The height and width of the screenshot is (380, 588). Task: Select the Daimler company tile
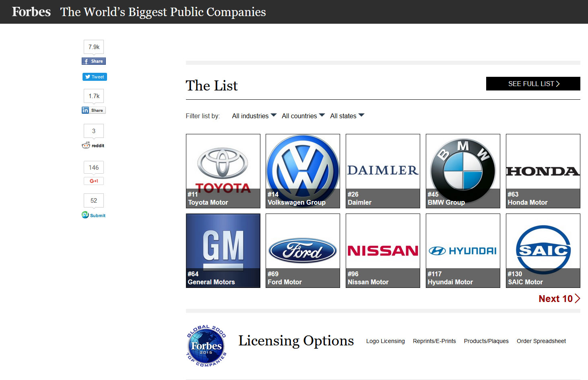coord(383,171)
